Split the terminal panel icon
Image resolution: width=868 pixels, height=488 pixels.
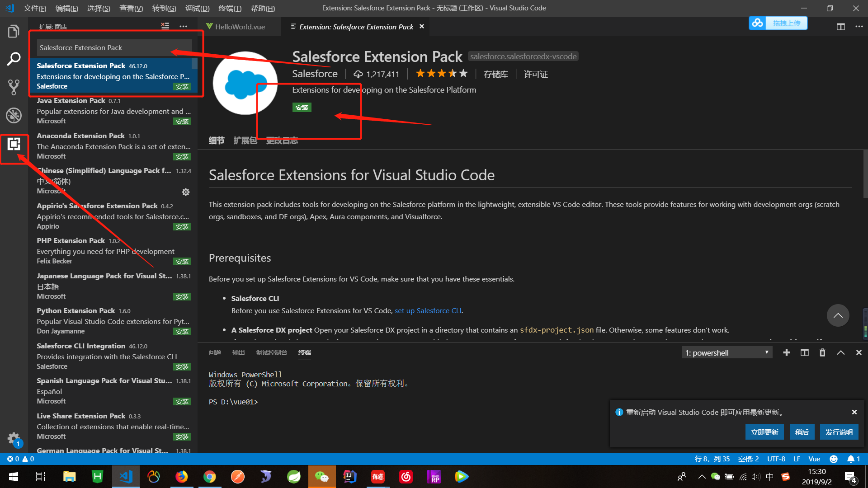(805, 352)
